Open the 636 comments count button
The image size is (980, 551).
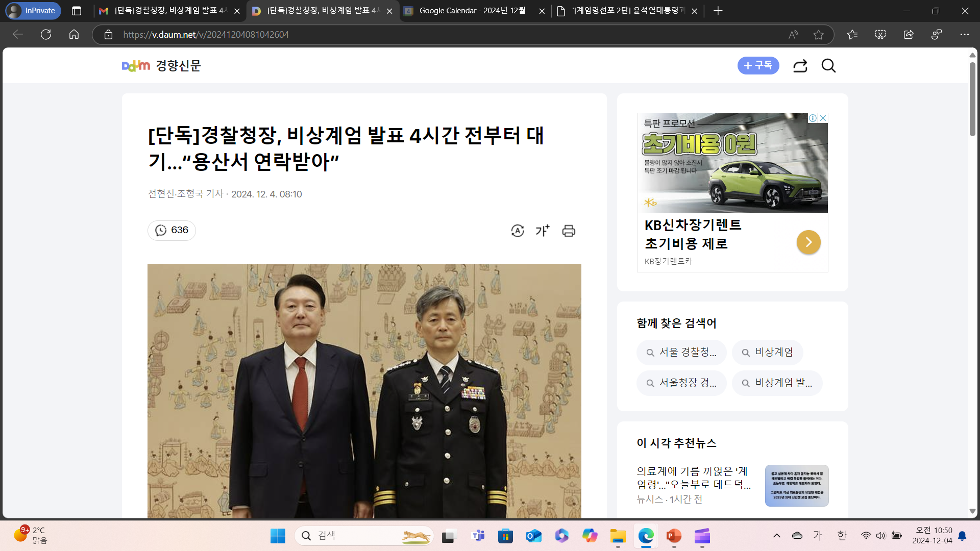[x=171, y=231]
